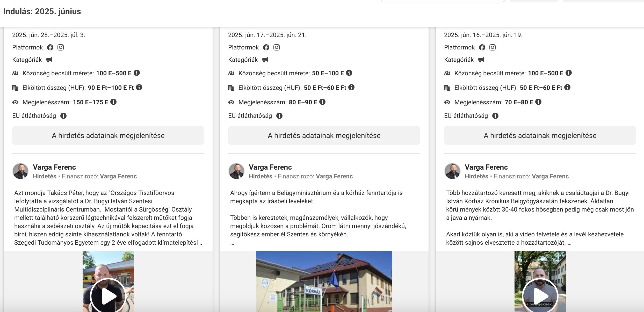Image resolution: width=644 pixels, height=312 pixels.
Task: Click date range '2025. jún. 16.–2025. jún. 19.'
Action: click(x=483, y=35)
